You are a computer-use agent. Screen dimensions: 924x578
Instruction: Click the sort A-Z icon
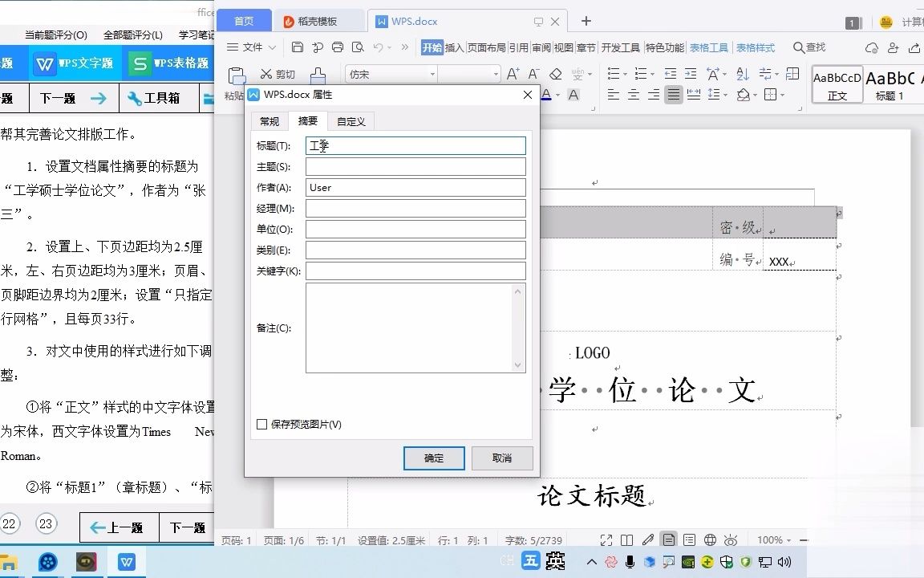pyautogui.click(x=743, y=74)
